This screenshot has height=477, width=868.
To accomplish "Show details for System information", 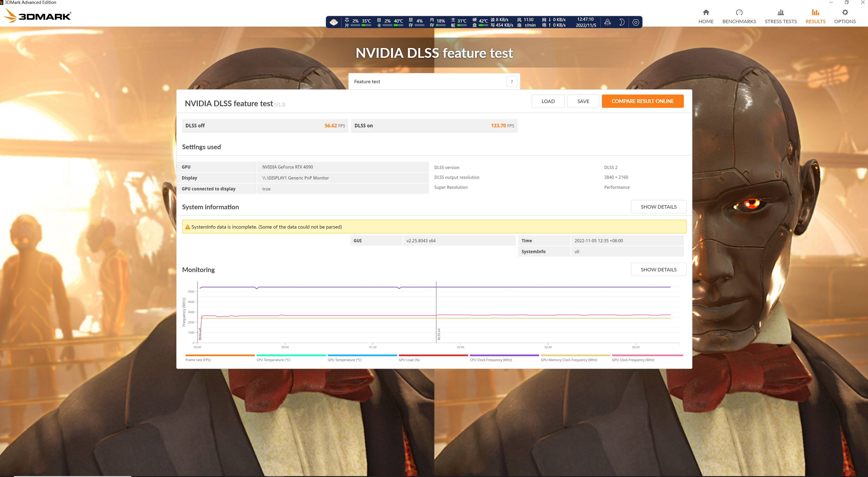I will click(x=658, y=207).
